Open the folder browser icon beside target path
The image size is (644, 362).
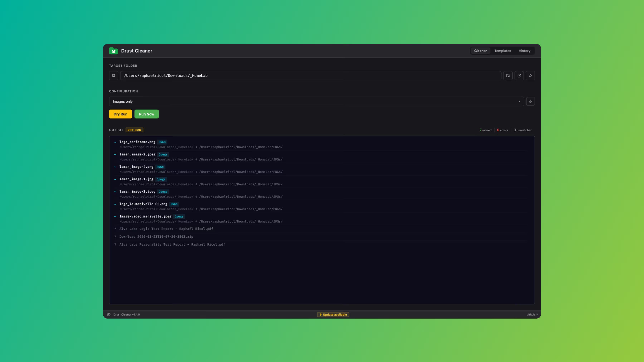[508, 75]
